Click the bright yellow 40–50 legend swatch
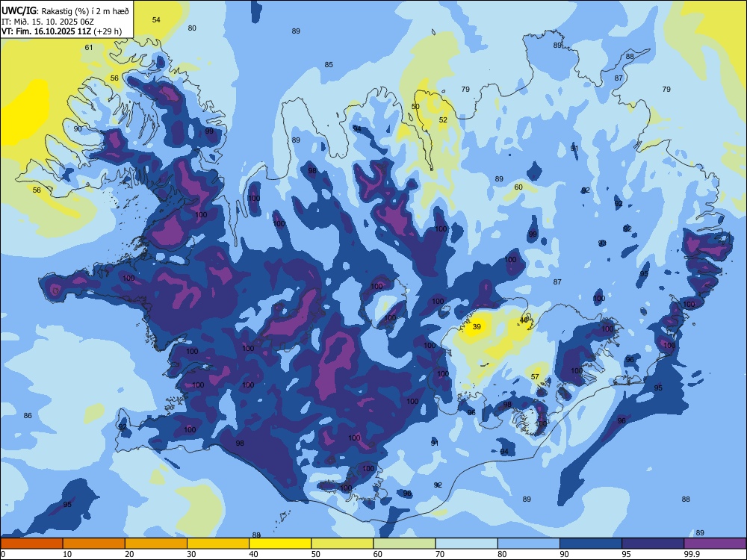Image resolution: width=747 pixels, height=560 pixels. 280,544
